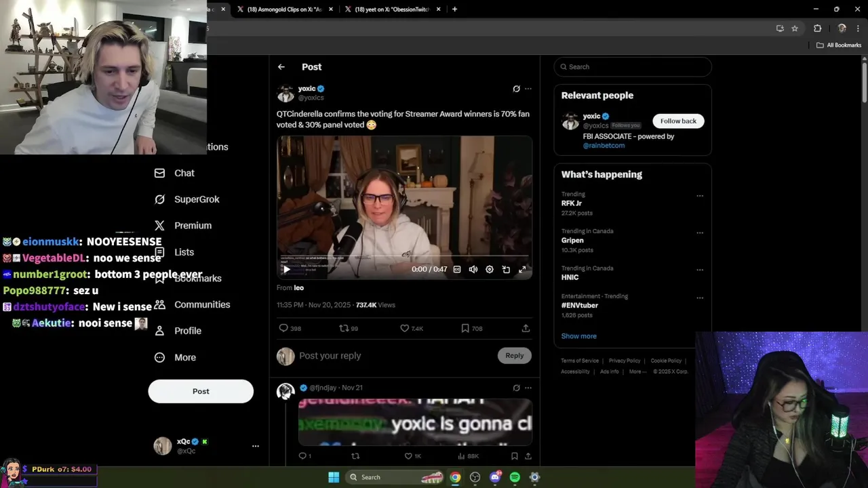The height and width of the screenshot is (488, 868).
Task: Open the #ENVtuber trending topic
Action: pyautogui.click(x=580, y=305)
